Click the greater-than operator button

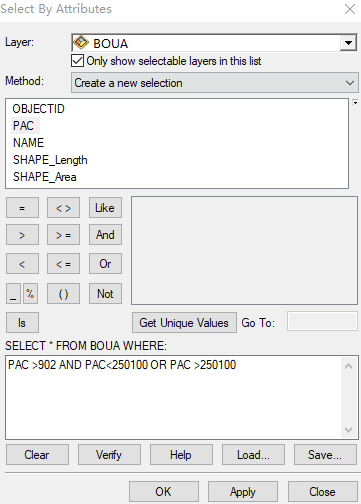(22, 235)
